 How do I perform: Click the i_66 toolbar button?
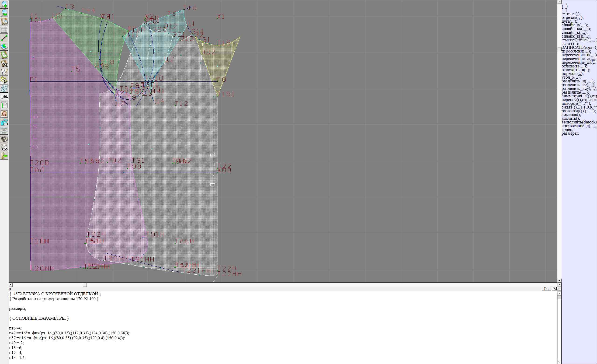[x=4, y=97]
